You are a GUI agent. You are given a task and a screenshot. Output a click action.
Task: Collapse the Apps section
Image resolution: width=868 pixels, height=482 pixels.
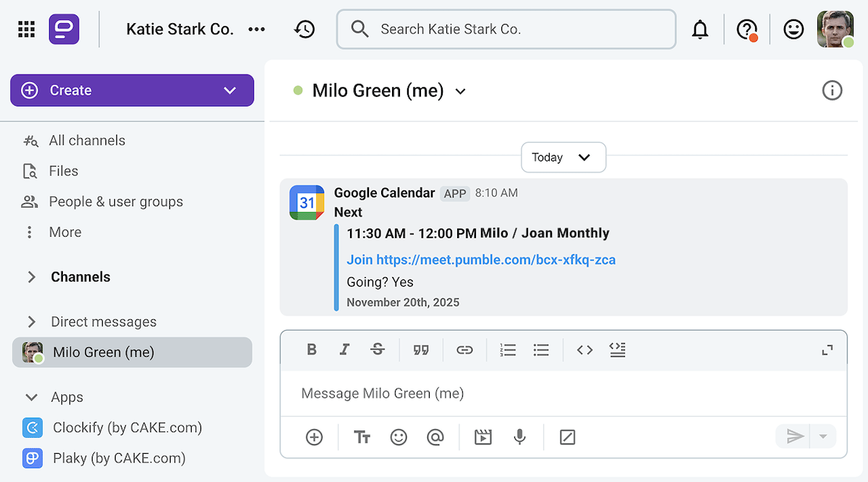pyautogui.click(x=30, y=397)
